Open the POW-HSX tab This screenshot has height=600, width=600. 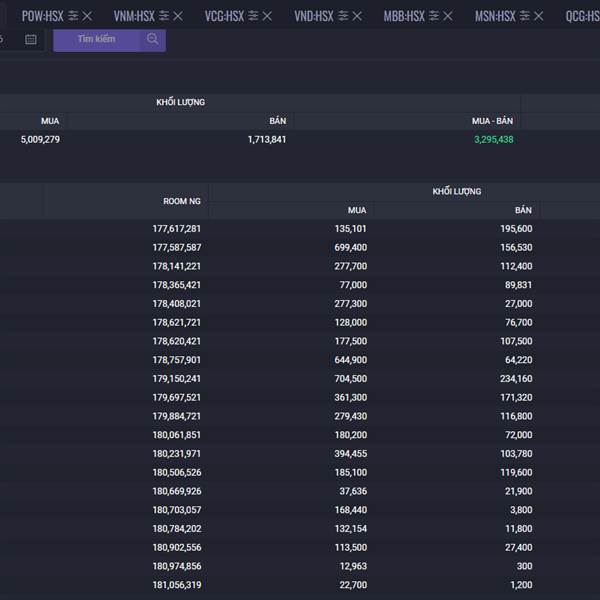tap(42, 16)
